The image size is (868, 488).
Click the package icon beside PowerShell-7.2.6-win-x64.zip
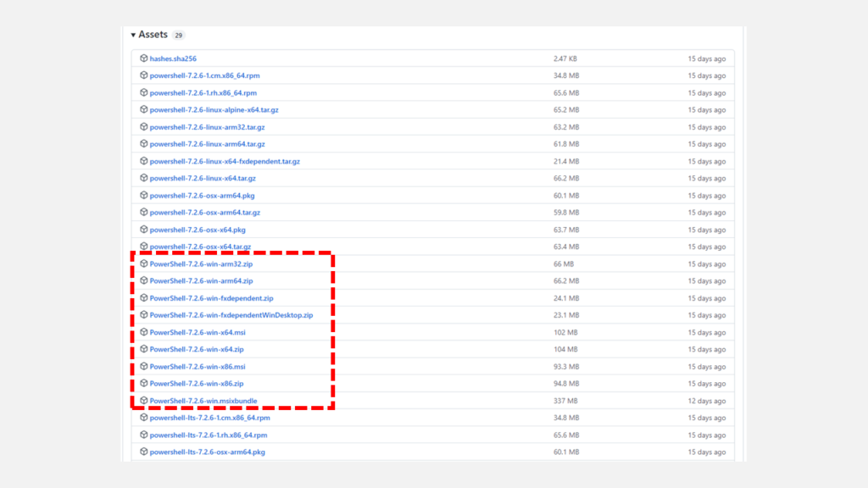click(144, 349)
